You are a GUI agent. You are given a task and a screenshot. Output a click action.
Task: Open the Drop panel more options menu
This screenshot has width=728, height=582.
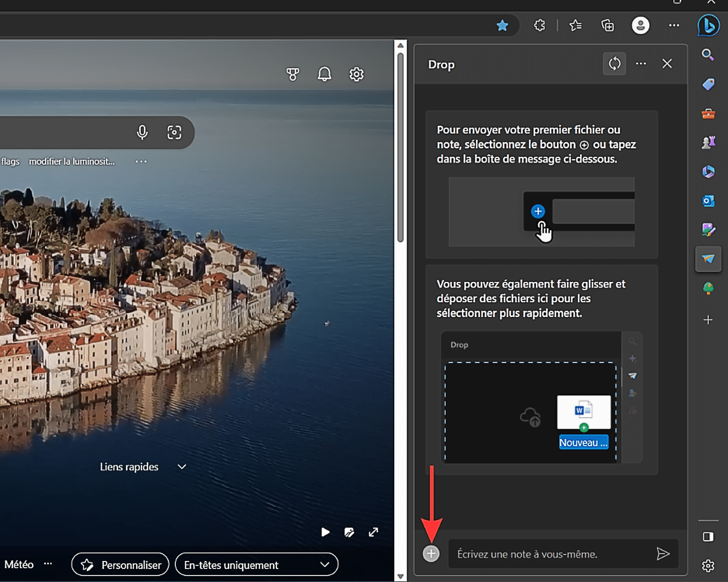coord(641,64)
